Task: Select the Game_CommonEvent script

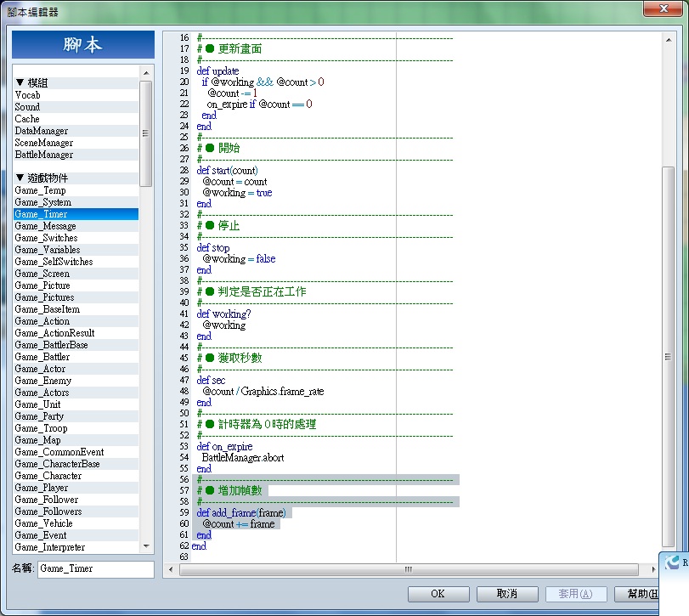Action: [76, 452]
